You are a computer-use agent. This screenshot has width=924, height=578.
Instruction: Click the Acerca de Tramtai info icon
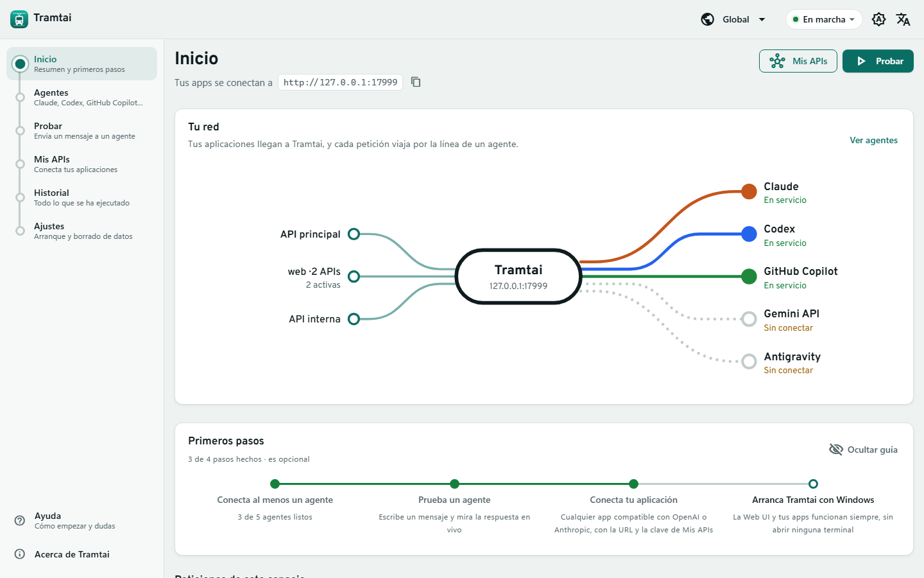(x=20, y=554)
